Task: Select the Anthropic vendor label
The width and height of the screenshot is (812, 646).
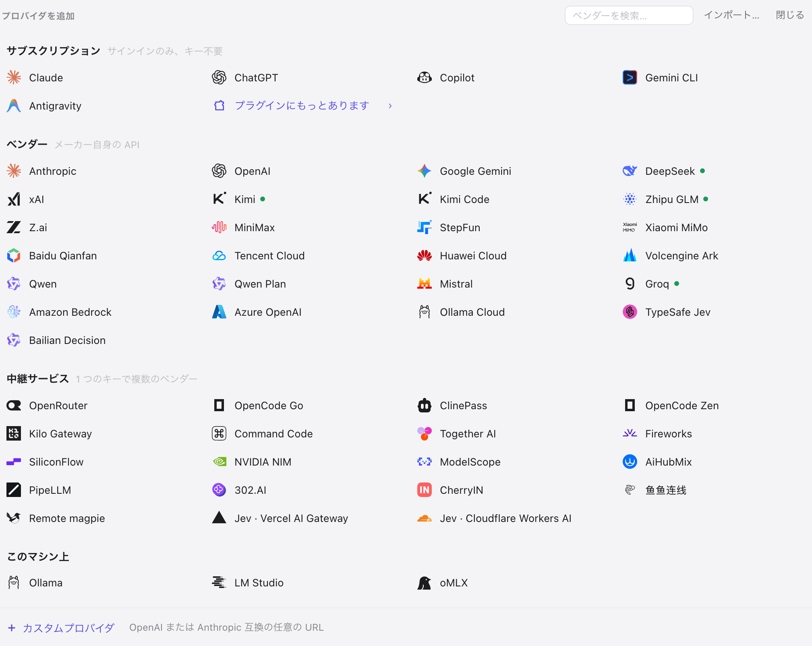Action: pyautogui.click(x=53, y=171)
